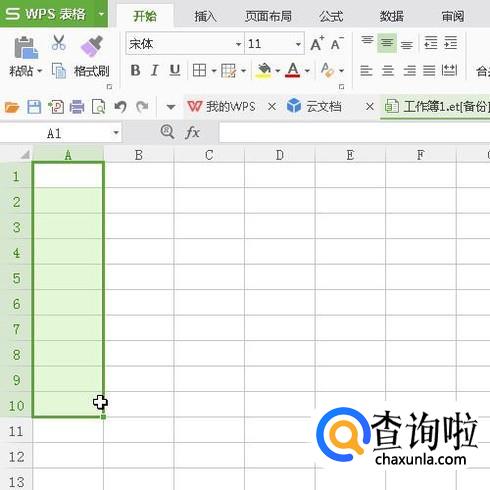Open the insert function fx button
This screenshot has height=490, width=490.
point(192,133)
